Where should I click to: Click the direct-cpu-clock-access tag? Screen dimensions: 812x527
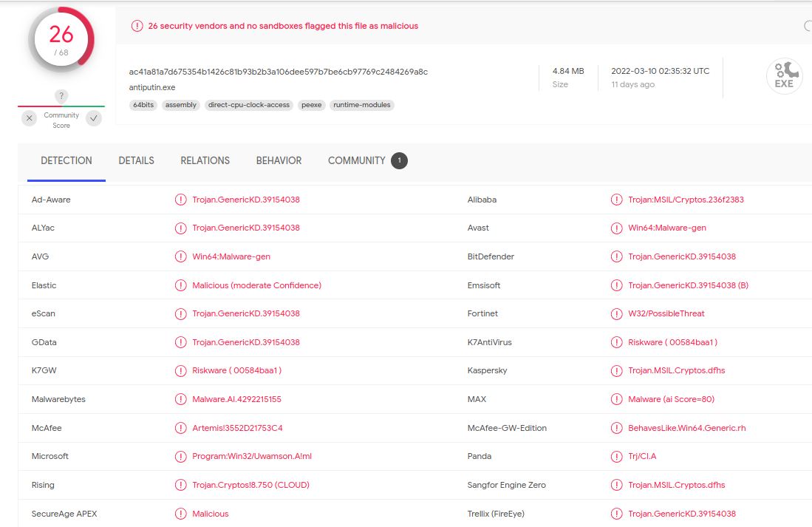pyautogui.click(x=249, y=105)
